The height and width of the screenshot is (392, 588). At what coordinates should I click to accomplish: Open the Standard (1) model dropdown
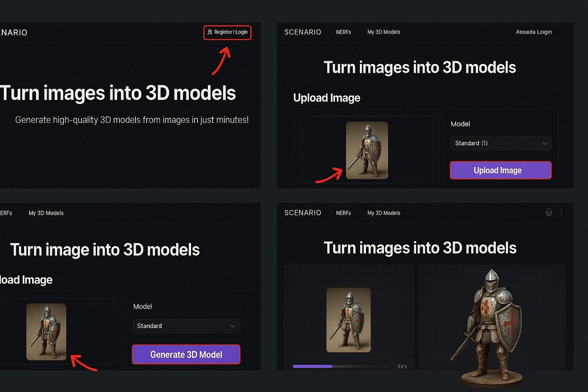500,143
